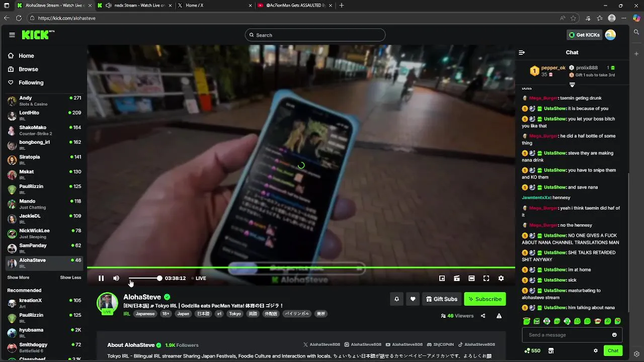Go back in browser history
Viewport: 644px width, 362px height.
pyautogui.click(x=6, y=18)
